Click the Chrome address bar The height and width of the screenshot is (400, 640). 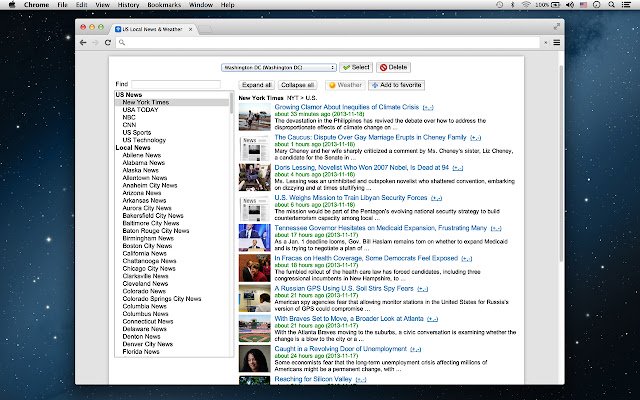click(x=328, y=42)
